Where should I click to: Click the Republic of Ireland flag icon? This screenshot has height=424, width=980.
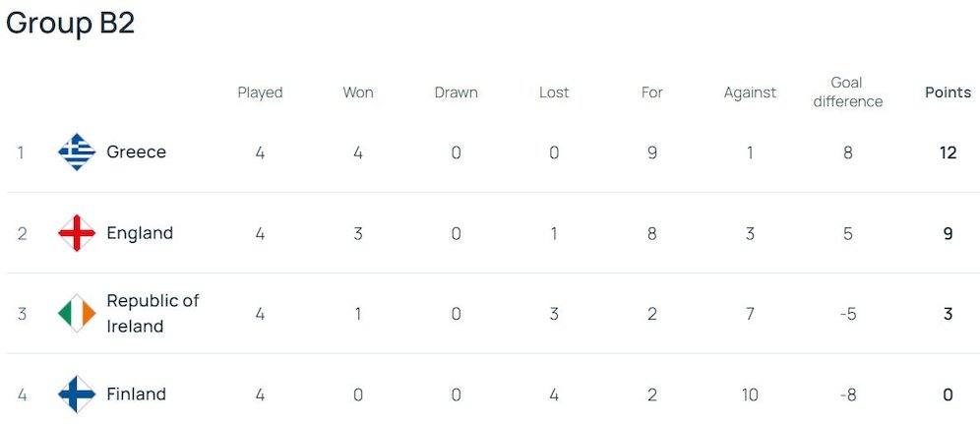pos(77,314)
